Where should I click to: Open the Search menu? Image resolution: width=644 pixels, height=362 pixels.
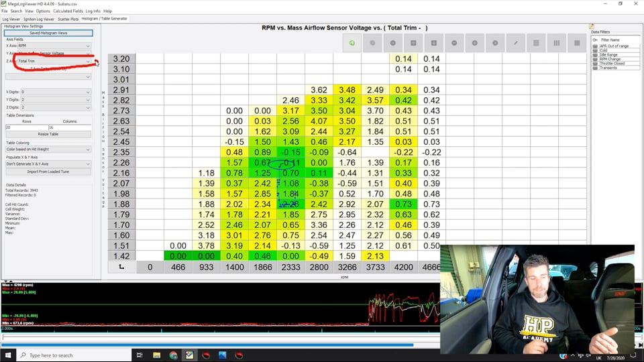point(16,11)
